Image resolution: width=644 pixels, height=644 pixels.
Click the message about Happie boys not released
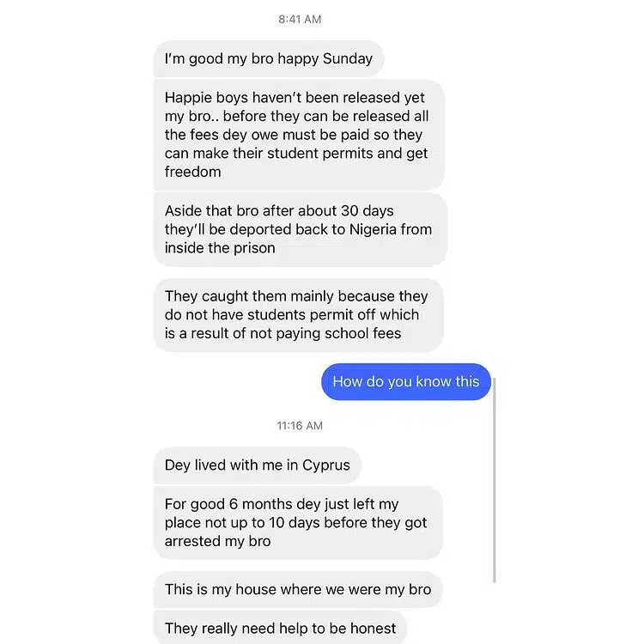298,135
